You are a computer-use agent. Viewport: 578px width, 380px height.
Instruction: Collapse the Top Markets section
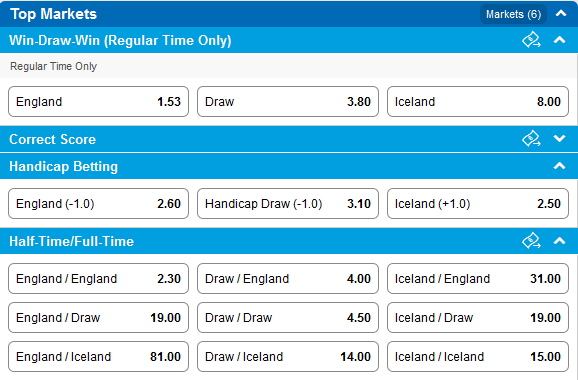(x=561, y=14)
